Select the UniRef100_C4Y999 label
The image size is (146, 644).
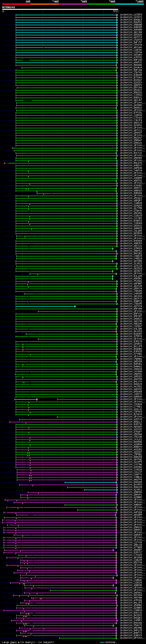tap(131, 371)
